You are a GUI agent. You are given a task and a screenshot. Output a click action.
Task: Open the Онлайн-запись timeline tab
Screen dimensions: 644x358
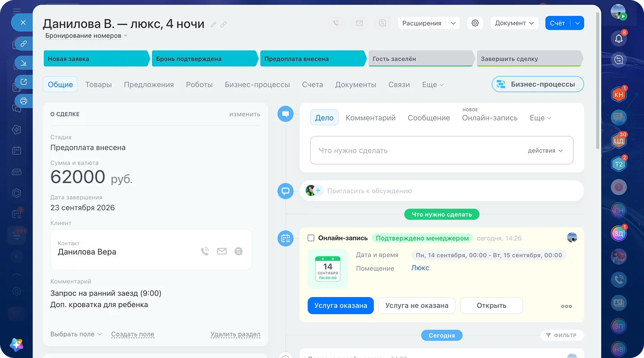click(490, 118)
